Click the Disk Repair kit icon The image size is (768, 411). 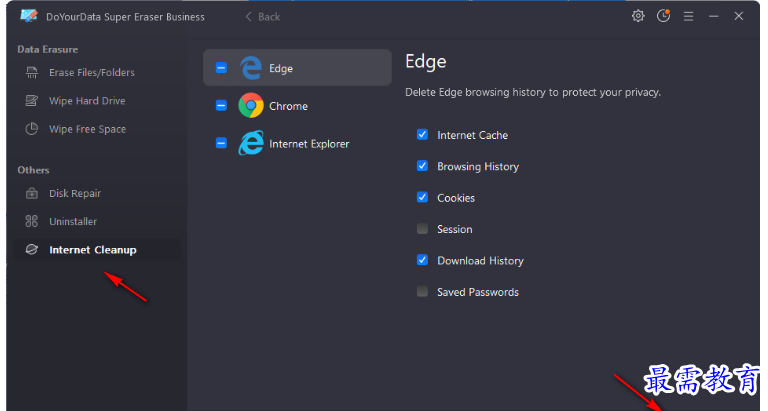click(x=32, y=193)
